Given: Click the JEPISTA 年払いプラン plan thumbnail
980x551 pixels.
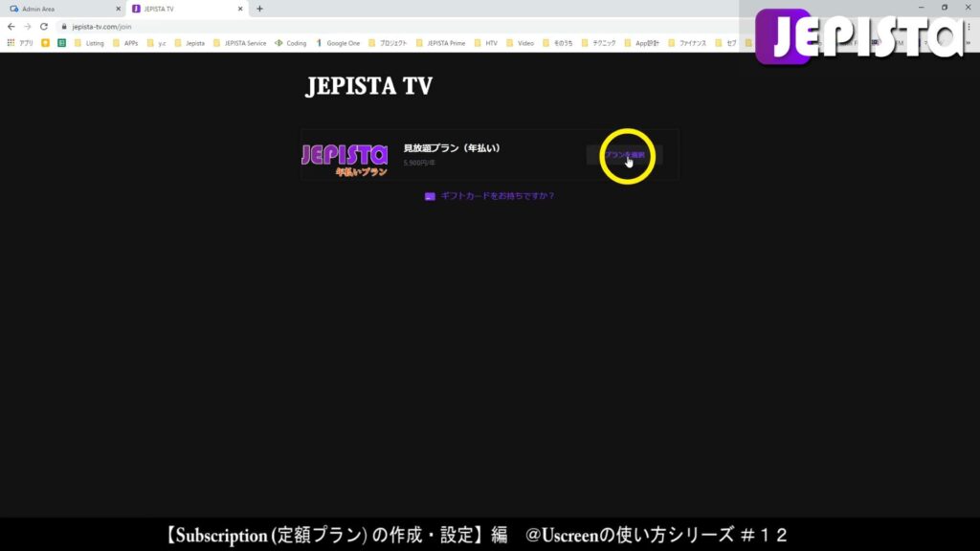Looking at the screenshot, I should (x=345, y=160).
